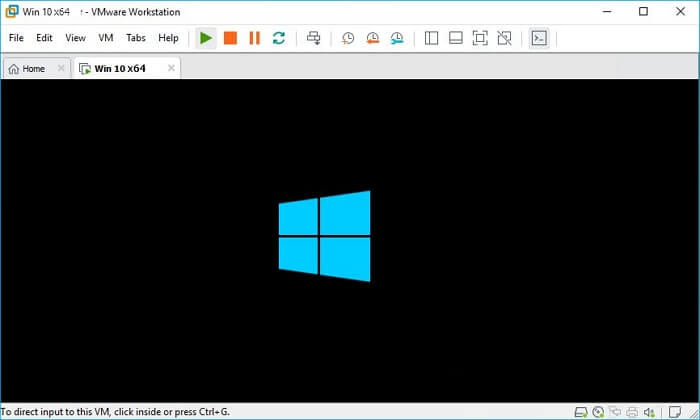This screenshot has width=700, height=420.
Task: Restart the guest using the green refresh icon
Action: point(279,38)
